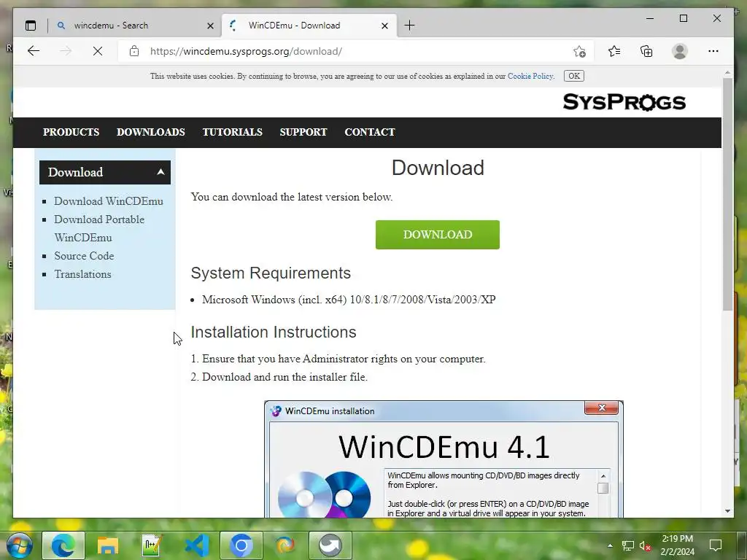Collapse the Download sidebar section
747x560 pixels.
coord(105,172)
